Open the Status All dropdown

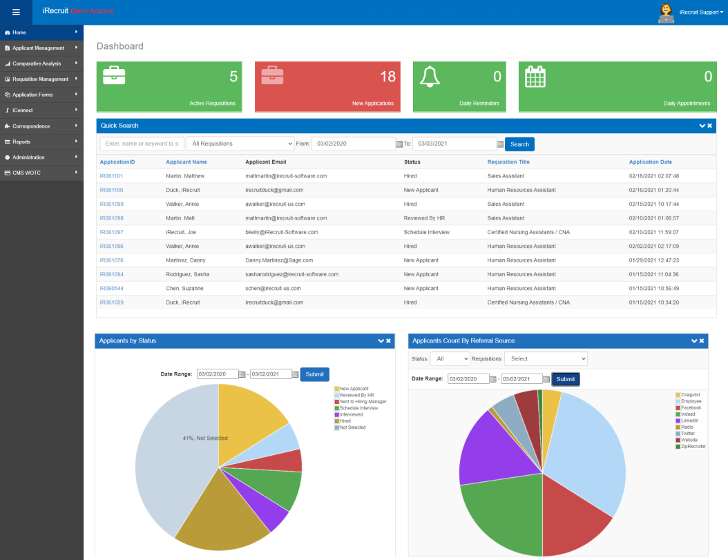[x=450, y=359]
